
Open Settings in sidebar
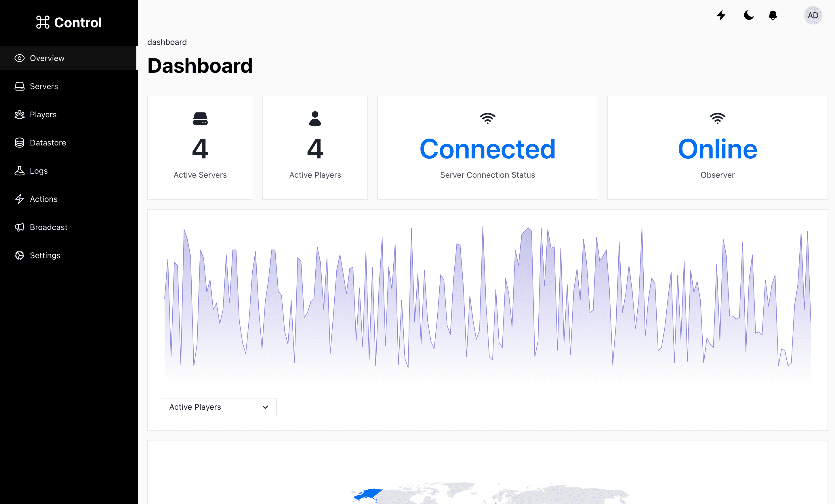point(45,255)
